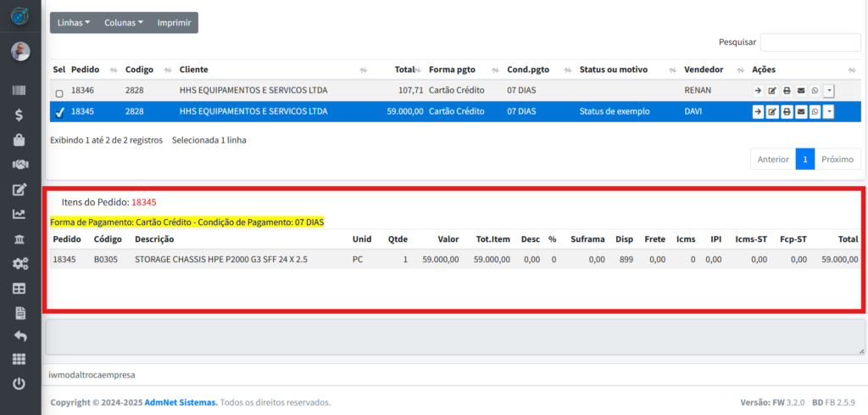
Task: Send order 18345 by email icon
Action: [x=801, y=112]
